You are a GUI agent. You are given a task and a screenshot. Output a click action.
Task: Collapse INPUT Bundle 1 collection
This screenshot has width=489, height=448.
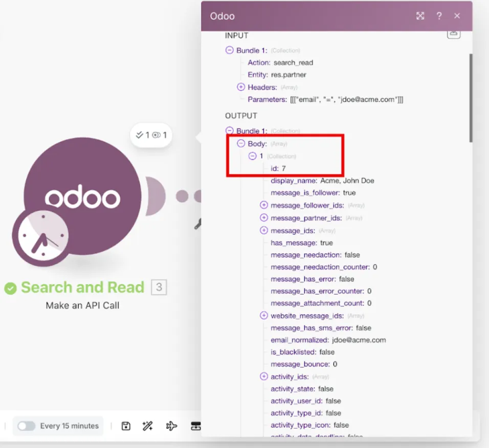(229, 50)
